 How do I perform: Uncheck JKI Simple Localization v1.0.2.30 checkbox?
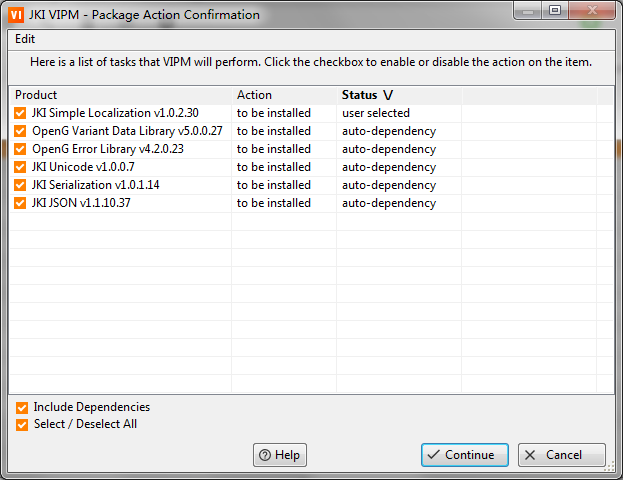tap(20, 113)
